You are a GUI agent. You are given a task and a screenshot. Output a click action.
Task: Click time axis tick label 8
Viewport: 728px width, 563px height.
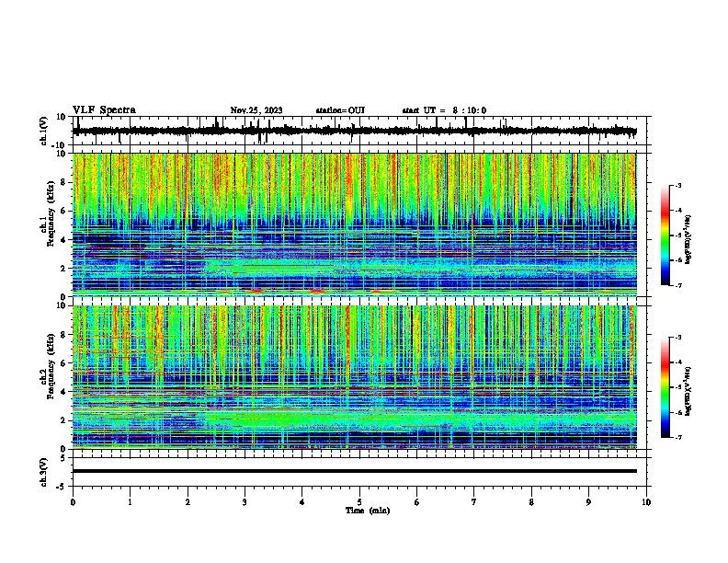coord(531,502)
